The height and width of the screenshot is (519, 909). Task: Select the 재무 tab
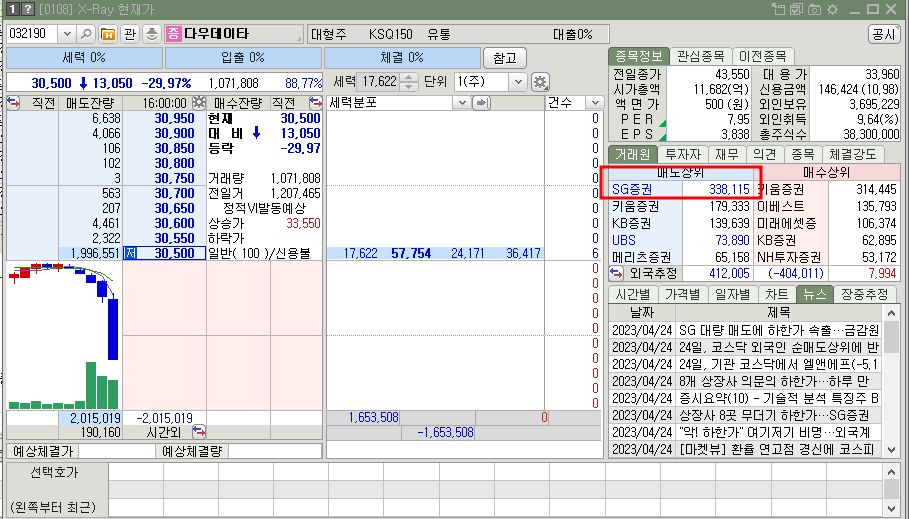pyautogui.click(x=726, y=154)
